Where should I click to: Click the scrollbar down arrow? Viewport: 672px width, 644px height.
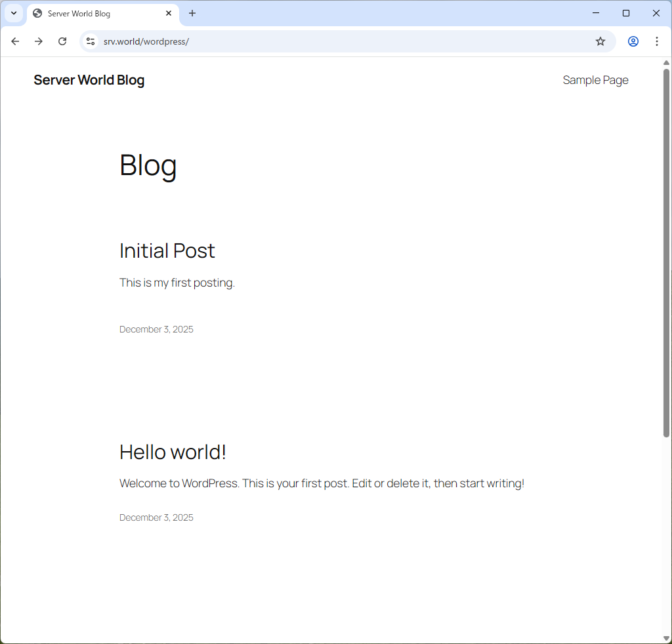pyautogui.click(x=666, y=639)
